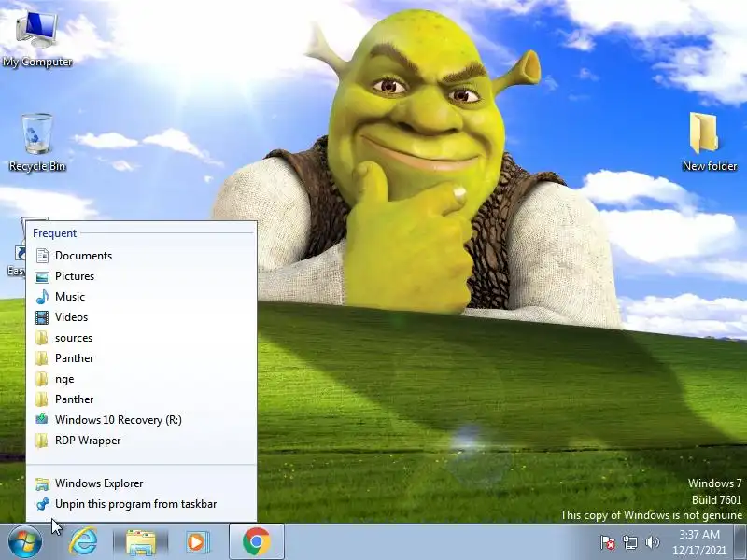Select the New folder desktop icon
747x560 pixels.
point(709,142)
